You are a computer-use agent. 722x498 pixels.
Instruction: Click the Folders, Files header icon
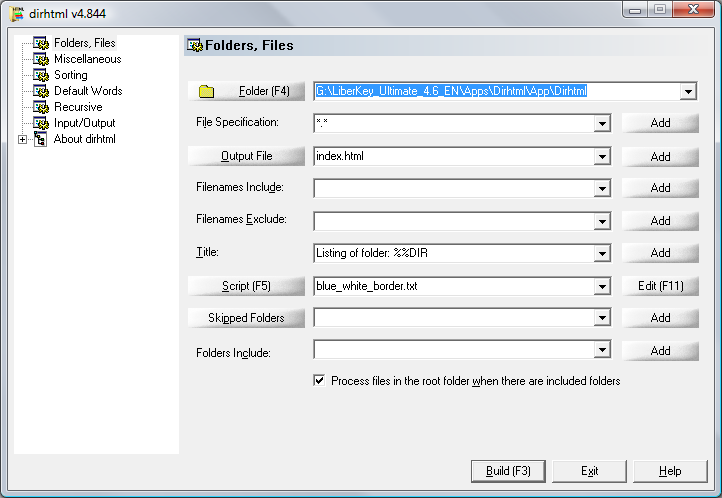pos(194,45)
